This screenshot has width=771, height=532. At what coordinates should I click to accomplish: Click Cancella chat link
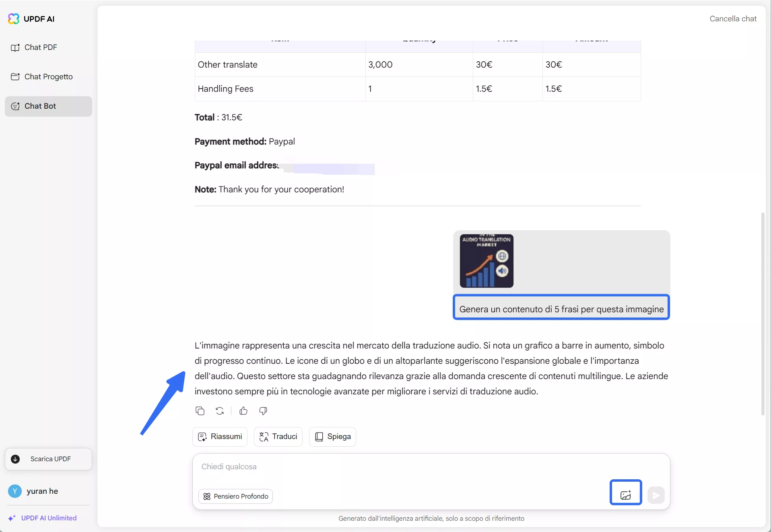(733, 19)
